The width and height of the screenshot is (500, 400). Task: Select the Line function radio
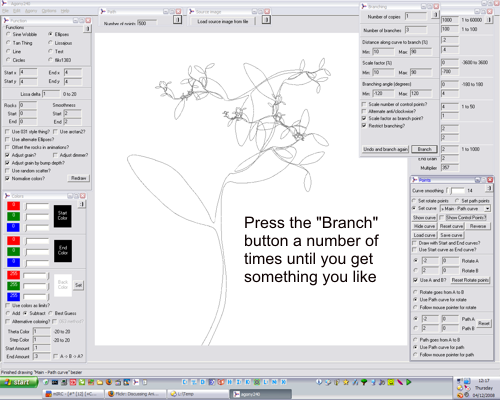point(14,51)
